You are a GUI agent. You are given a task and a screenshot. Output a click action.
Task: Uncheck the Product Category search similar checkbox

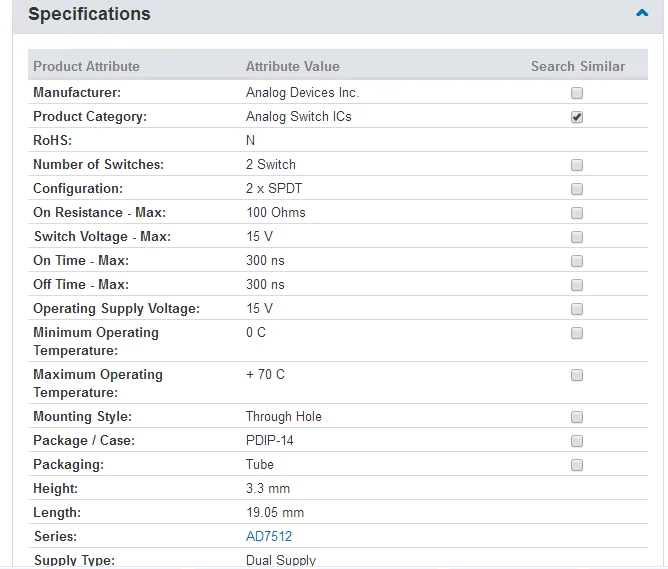577,117
